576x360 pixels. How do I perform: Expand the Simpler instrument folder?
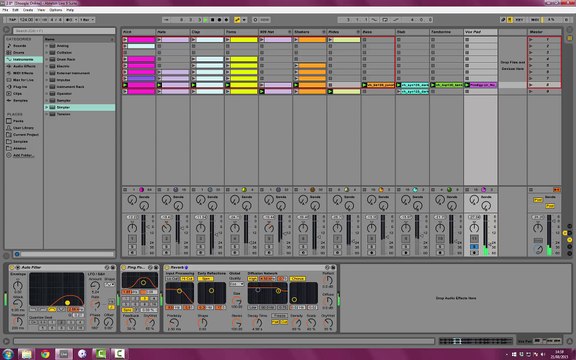coord(47,107)
